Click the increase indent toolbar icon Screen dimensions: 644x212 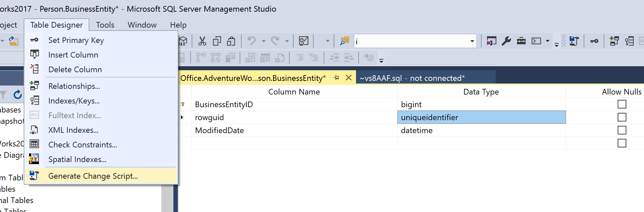(349, 58)
